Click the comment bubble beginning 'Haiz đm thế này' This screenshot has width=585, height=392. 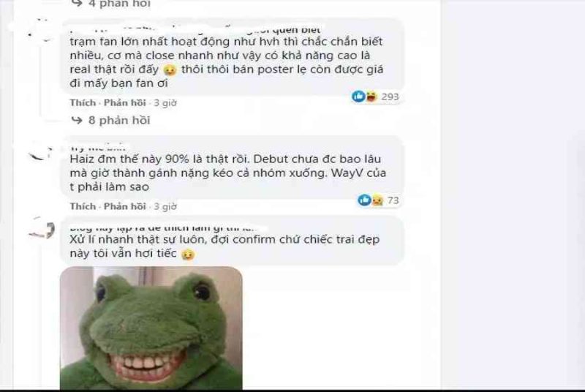click(232, 167)
